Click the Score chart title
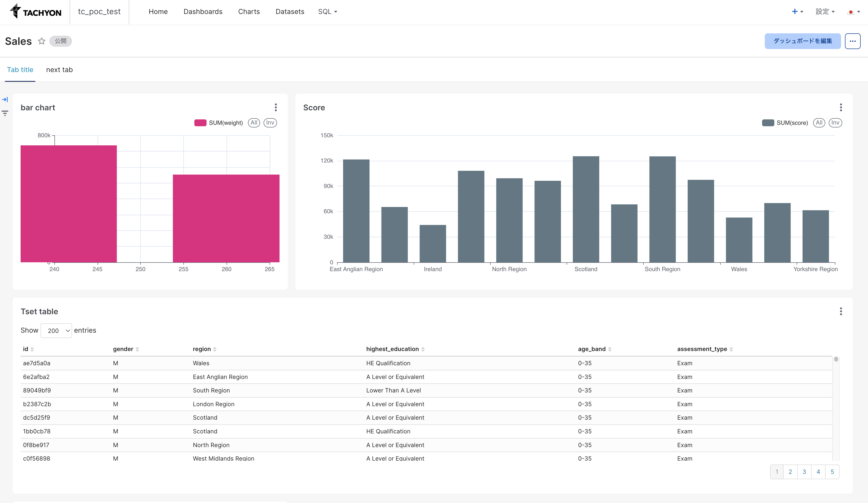The height and width of the screenshot is (503, 868). (314, 107)
